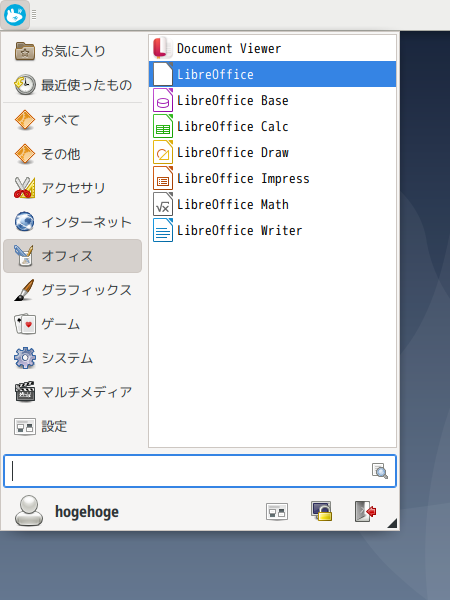Image resolution: width=450 pixels, height=600 pixels.
Task: Open the その他 category
Action: click(x=72, y=154)
